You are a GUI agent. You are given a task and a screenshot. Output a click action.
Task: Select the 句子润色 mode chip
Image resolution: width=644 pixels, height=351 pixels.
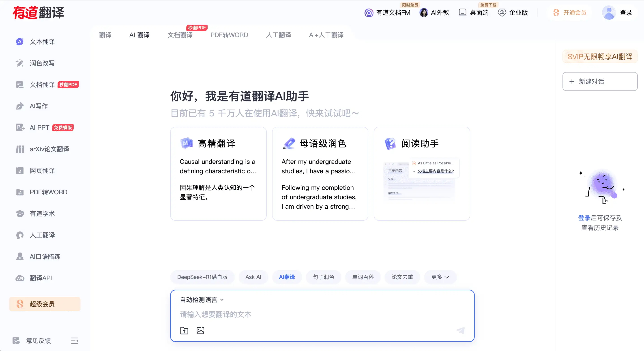click(323, 277)
